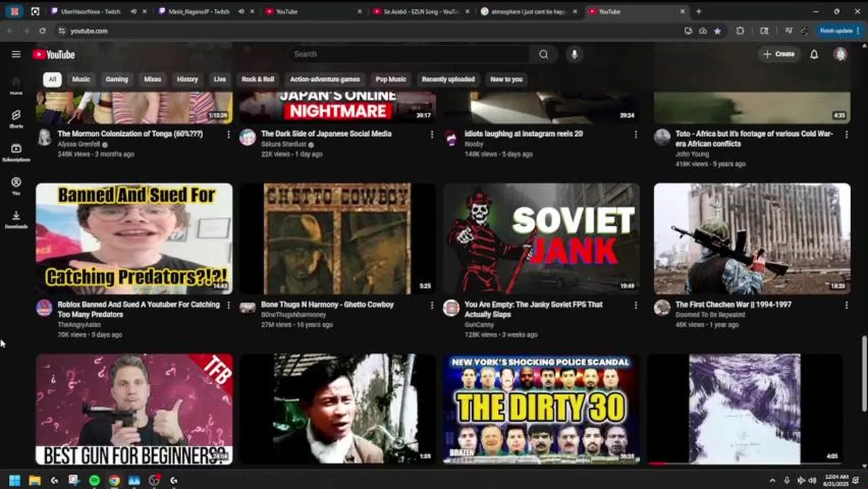The height and width of the screenshot is (489, 868).
Task: Open the Bone Thugs N Harmony - Ghetto Cowboy title
Action: pos(327,305)
